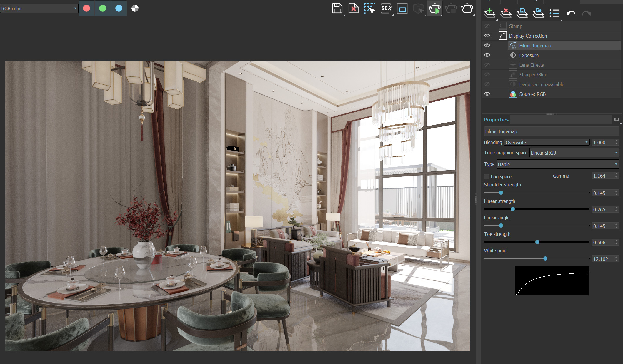Viewport: 623px width, 364px height.
Task: Toggle the blue channel button
Action: pos(119,8)
